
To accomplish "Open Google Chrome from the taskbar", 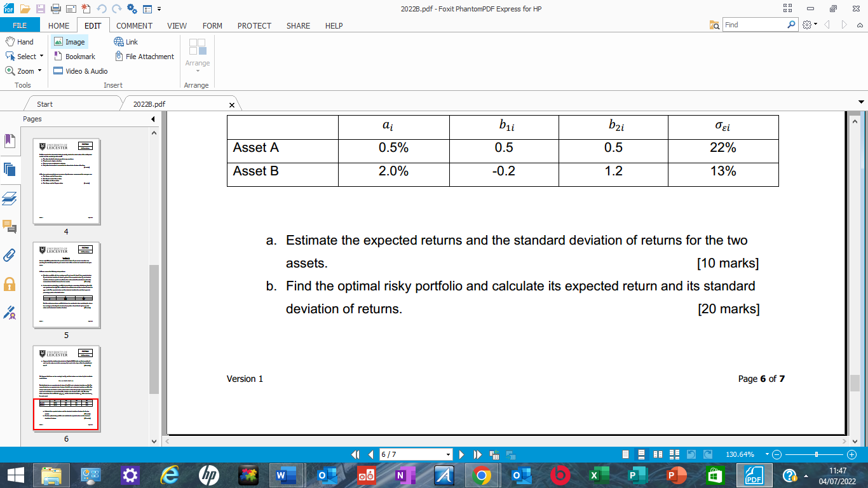I will pos(481,475).
